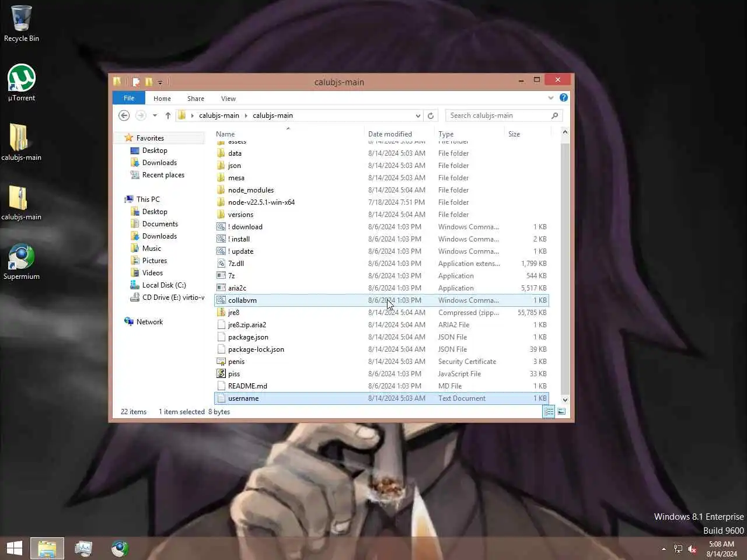
Task: Select the package-lock.json file
Action: [x=382, y=349]
